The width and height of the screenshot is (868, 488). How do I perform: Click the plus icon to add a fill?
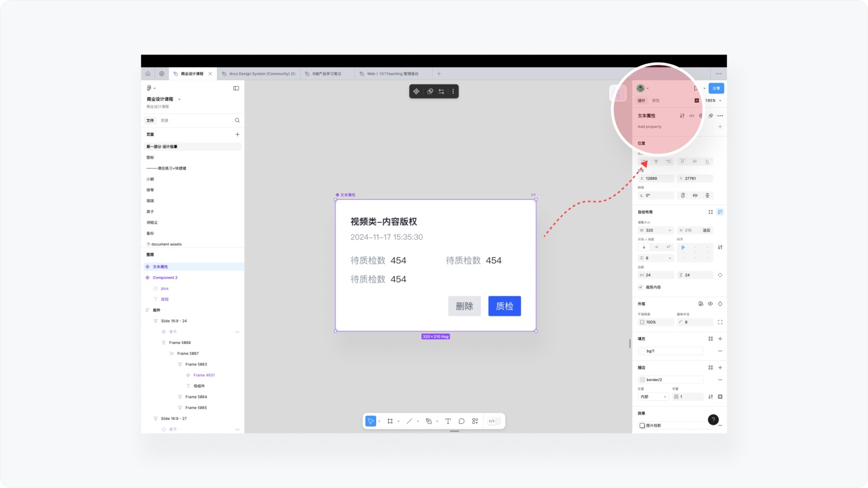click(x=720, y=339)
